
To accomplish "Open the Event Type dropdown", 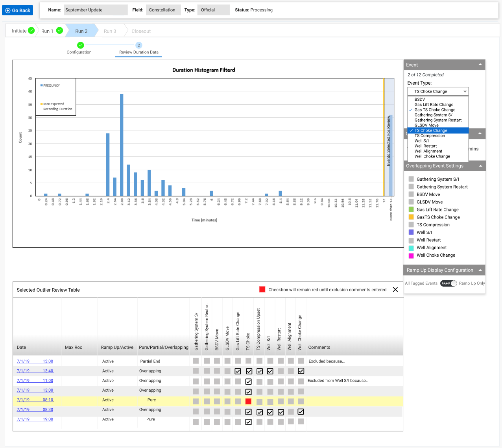I will pyautogui.click(x=438, y=91).
